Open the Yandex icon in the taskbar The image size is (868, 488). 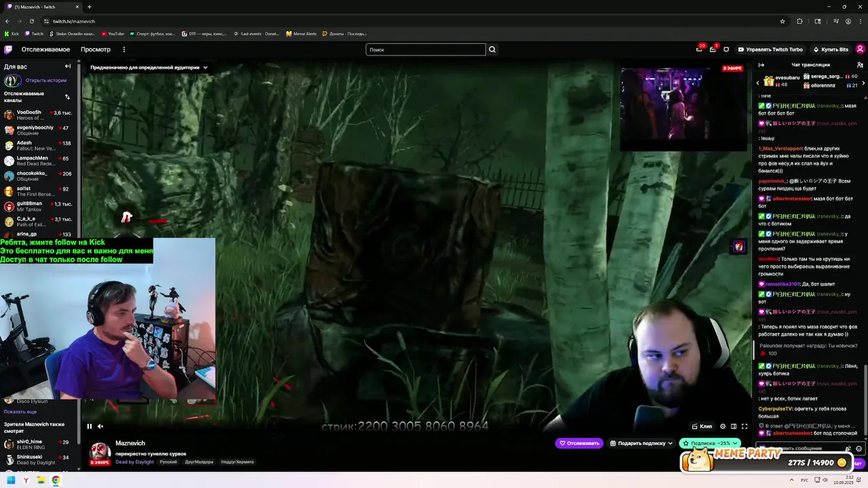click(x=26, y=480)
